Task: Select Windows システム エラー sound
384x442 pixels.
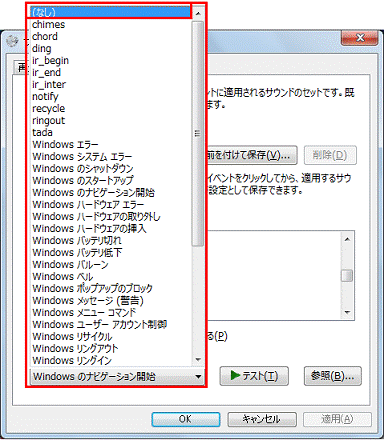Action: click(111, 156)
